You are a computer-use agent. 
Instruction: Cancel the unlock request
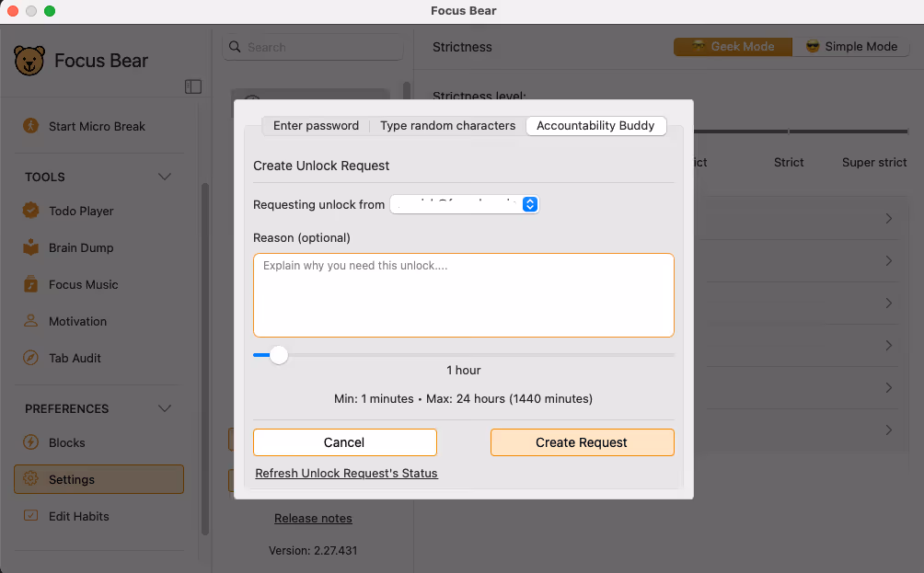345,442
